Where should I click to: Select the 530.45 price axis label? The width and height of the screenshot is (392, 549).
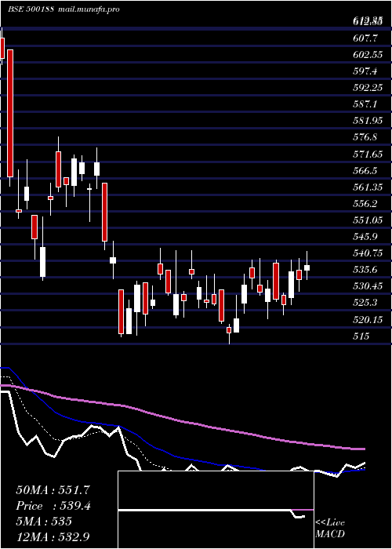(x=368, y=286)
